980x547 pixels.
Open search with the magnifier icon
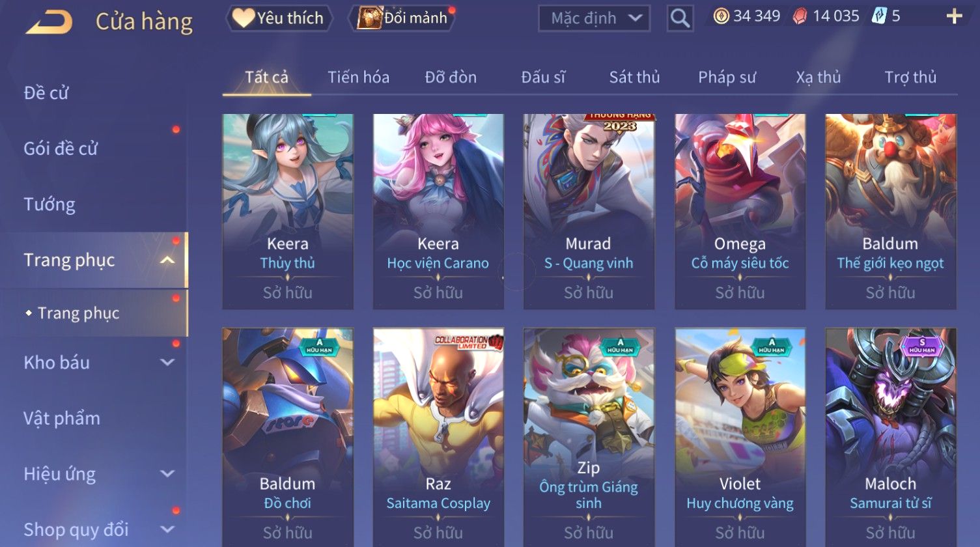point(680,18)
